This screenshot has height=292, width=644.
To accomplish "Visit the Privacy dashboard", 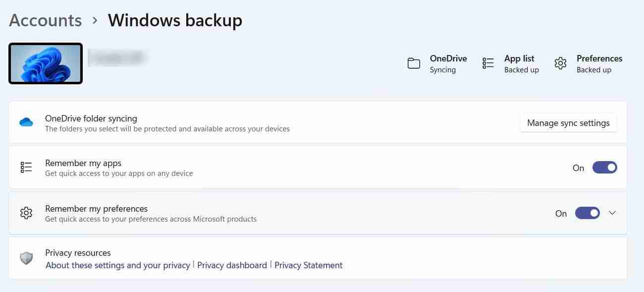I will 232,265.
